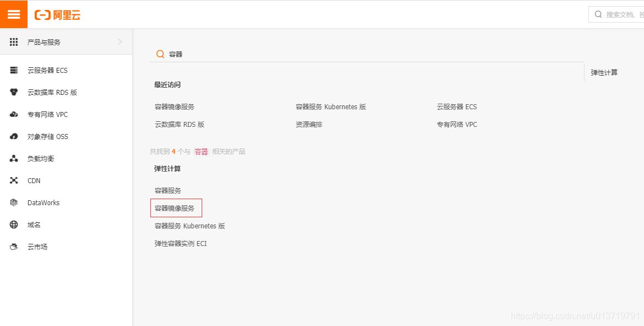Click the 域名 globe icon
Screen dimensions: 644x326
tap(14, 225)
